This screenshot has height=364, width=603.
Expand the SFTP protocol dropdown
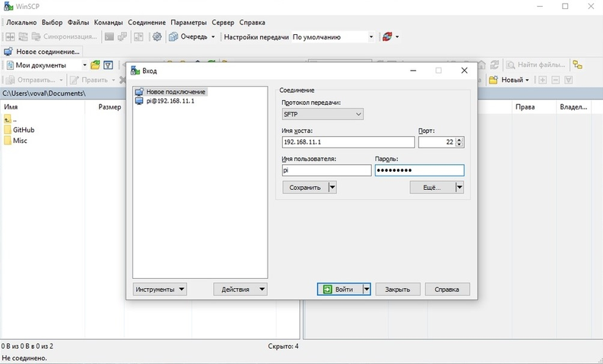tap(322, 114)
